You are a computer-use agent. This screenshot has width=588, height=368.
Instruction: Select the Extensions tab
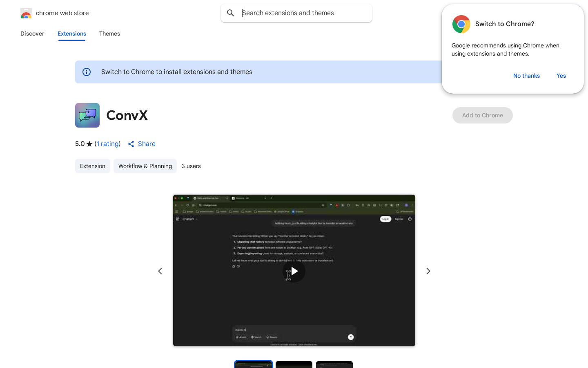pyautogui.click(x=72, y=34)
